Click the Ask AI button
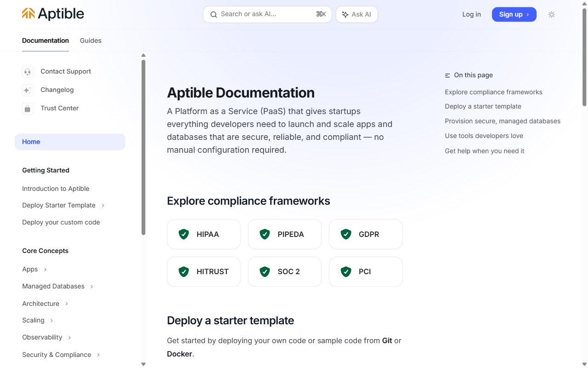This screenshot has width=588, height=368. coord(357,14)
